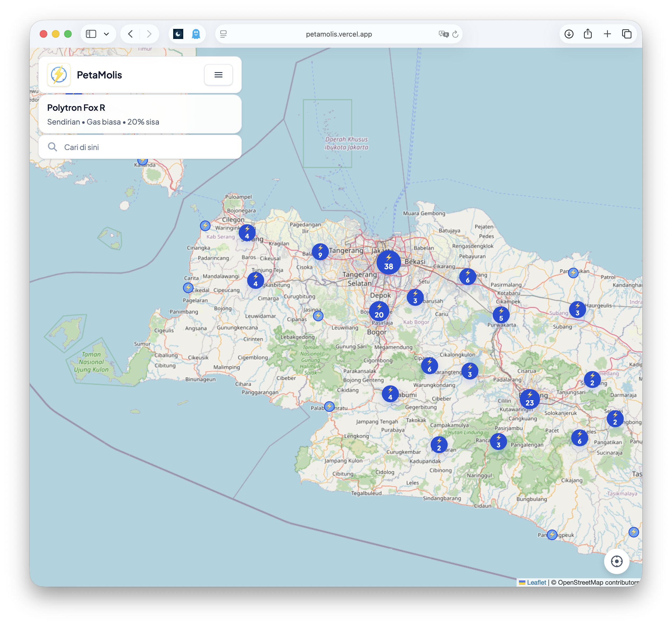
Task: Open the chevron beside the sidebar button
Action: [x=107, y=34]
